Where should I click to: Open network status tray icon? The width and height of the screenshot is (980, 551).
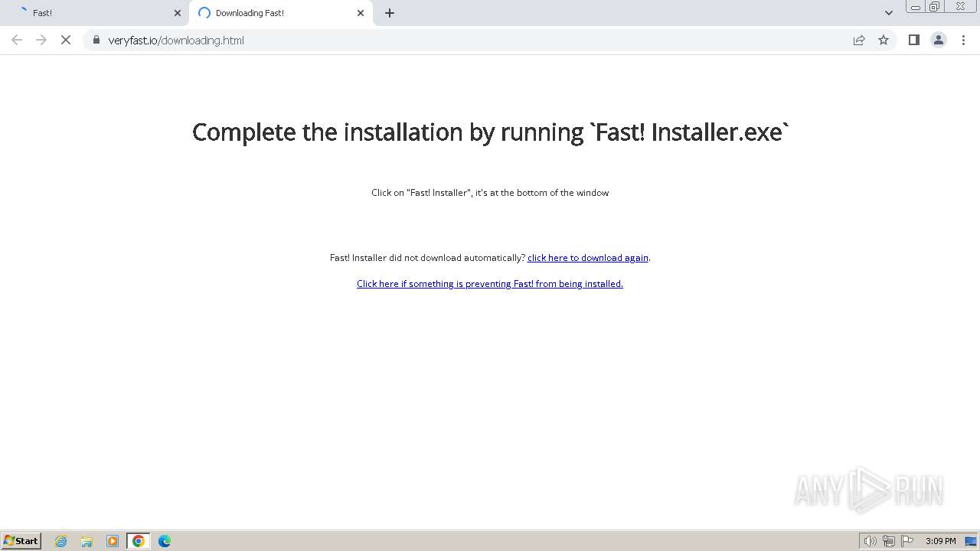889,541
